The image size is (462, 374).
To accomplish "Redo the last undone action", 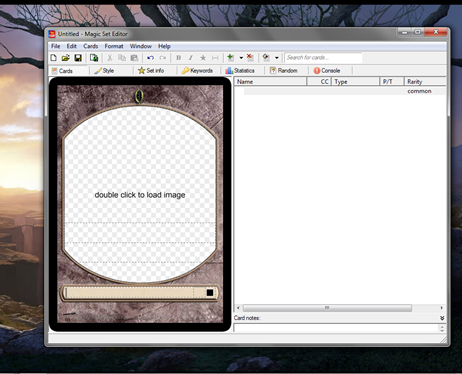I will click(x=163, y=58).
